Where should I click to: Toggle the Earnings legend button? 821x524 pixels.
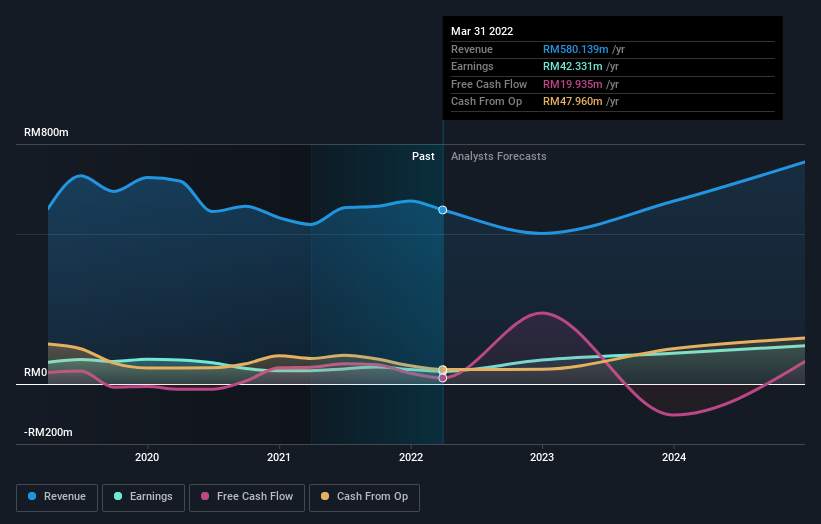(x=143, y=497)
